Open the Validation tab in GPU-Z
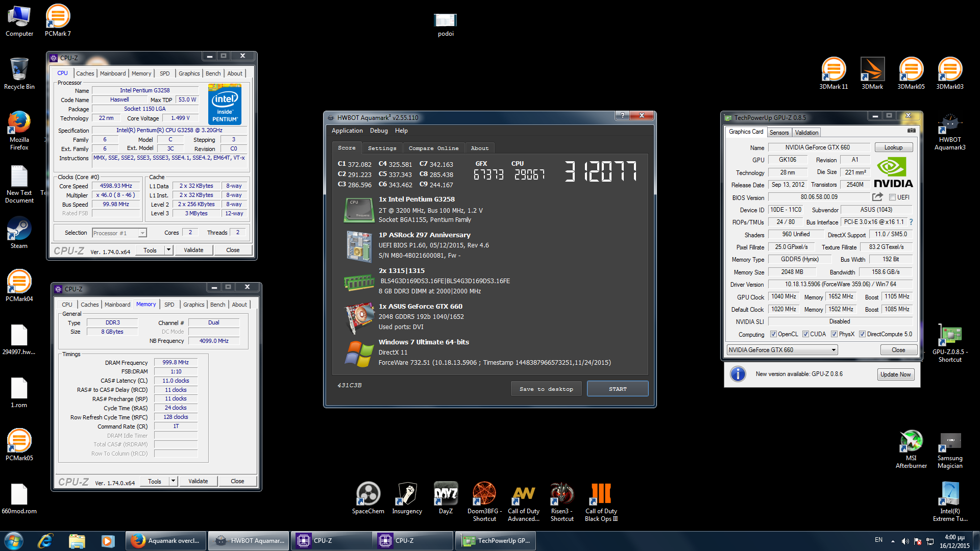 point(806,132)
